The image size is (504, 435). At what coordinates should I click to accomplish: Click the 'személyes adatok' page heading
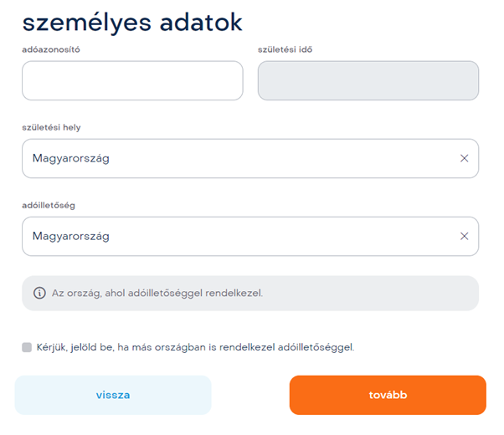pos(132,23)
